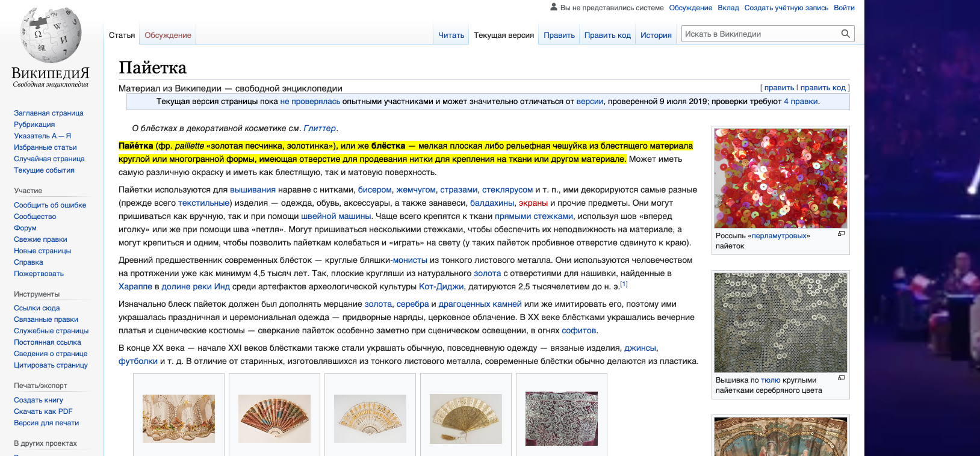Enlarge the red sequins image via its icon
Viewport: 980px width, 456px height.
(841, 233)
